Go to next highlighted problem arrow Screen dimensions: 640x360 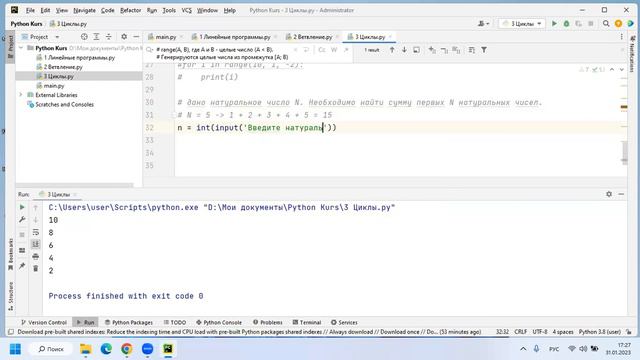click(622, 70)
